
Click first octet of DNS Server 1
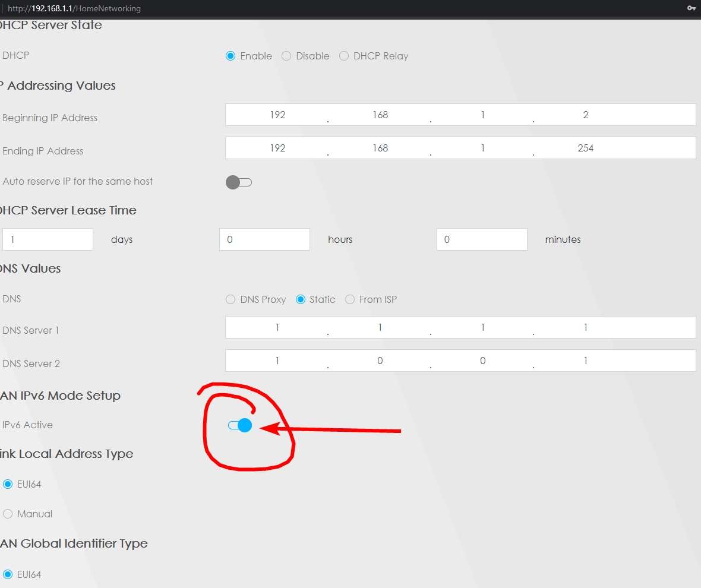point(277,327)
